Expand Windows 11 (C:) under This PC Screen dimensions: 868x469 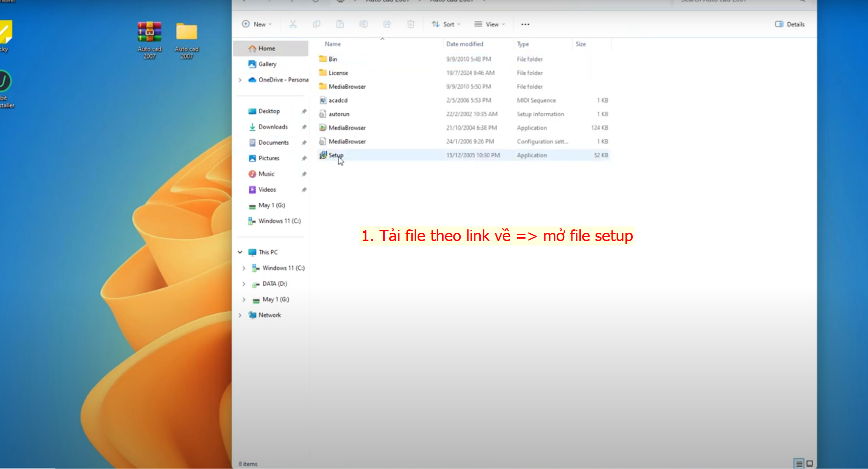pos(244,268)
